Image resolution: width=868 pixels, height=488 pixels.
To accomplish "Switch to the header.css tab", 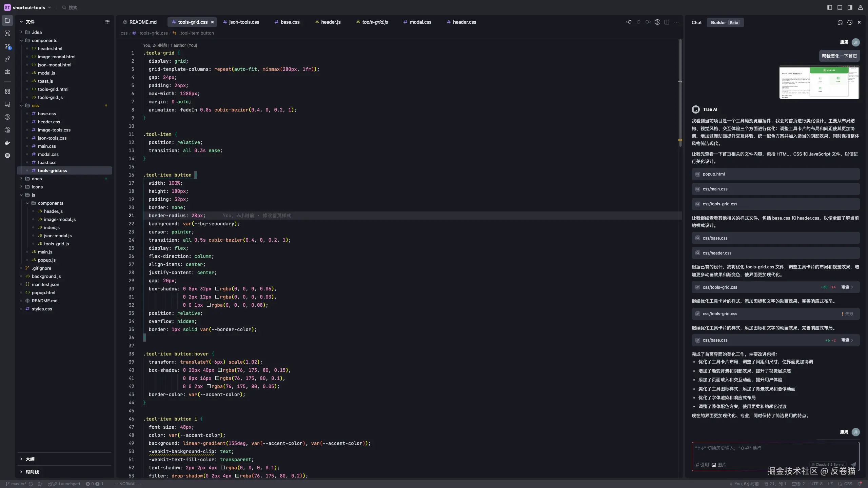I will click(464, 22).
